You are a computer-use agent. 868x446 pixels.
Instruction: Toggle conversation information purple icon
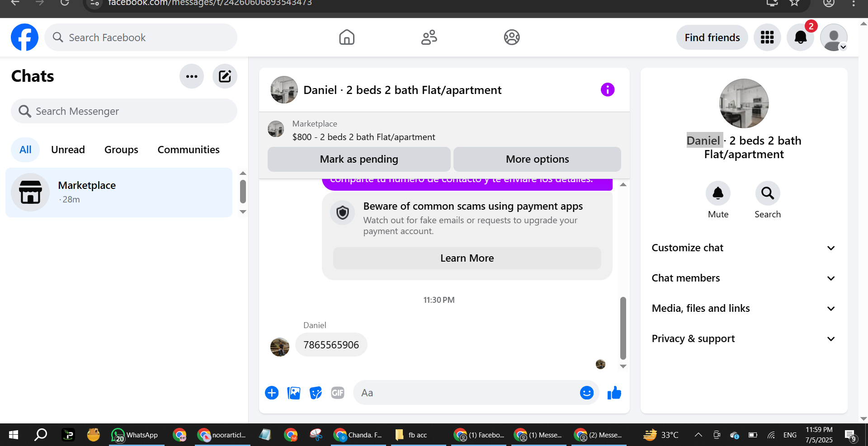[608, 89]
